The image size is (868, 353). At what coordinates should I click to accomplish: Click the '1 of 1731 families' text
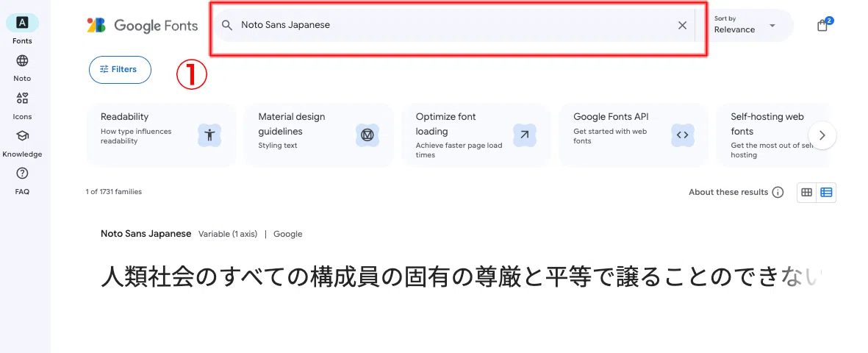click(x=113, y=192)
